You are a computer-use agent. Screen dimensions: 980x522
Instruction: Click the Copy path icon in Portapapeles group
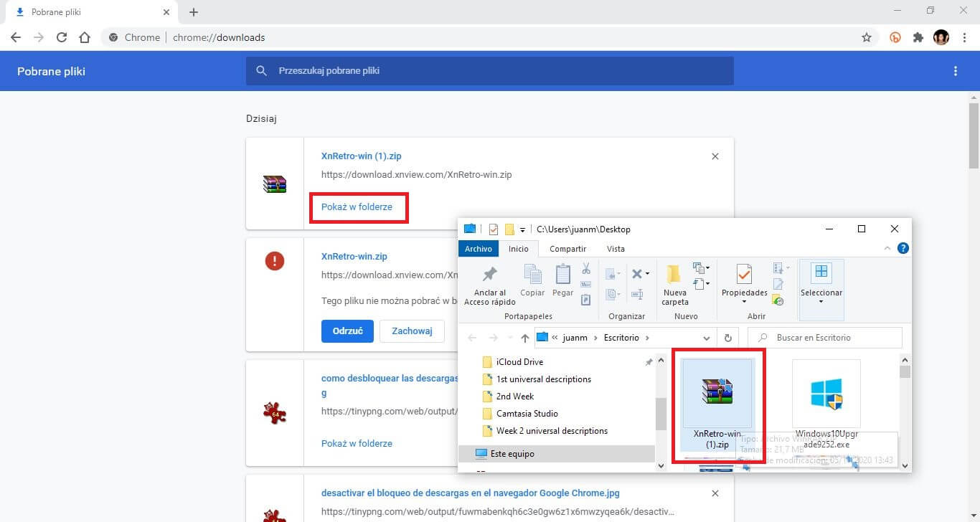click(586, 285)
